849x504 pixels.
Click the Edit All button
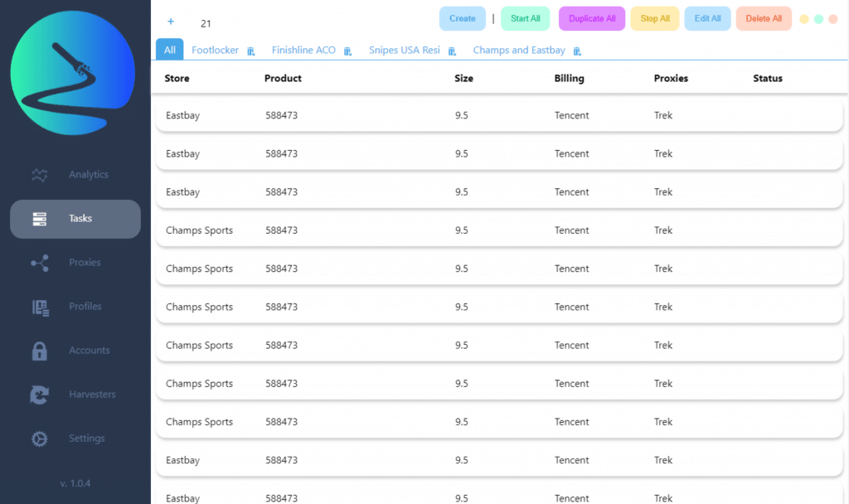[x=708, y=18]
